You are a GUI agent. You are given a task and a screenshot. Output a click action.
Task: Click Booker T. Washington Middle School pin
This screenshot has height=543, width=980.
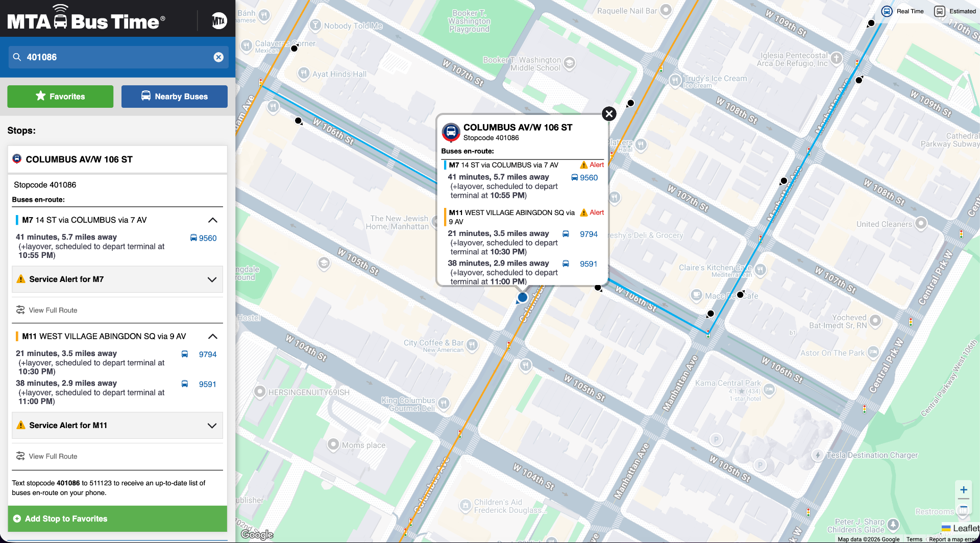[570, 63]
